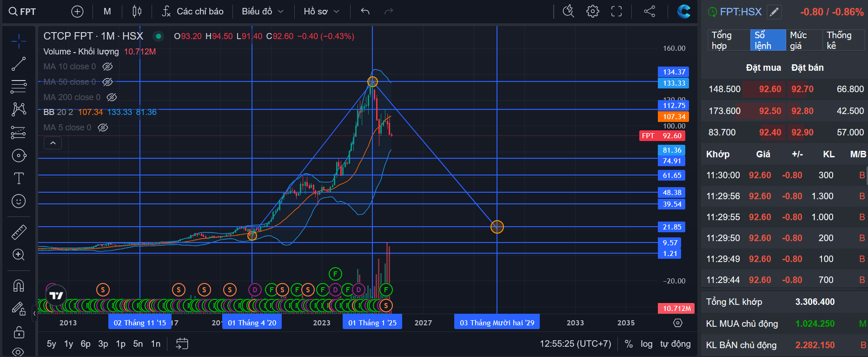
Task: Click the 01 Tháng 1 '25 date marker
Action: pyautogui.click(x=372, y=323)
